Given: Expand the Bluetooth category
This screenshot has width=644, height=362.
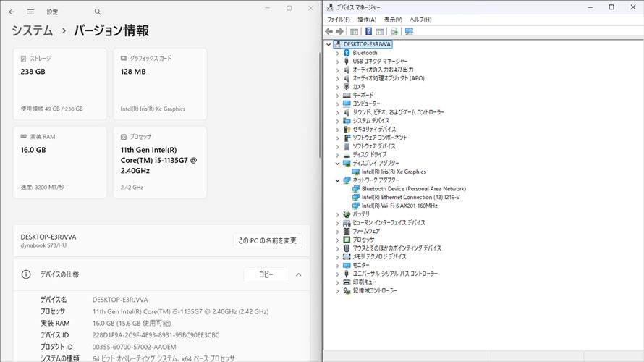Looking at the screenshot, I should pyautogui.click(x=337, y=53).
